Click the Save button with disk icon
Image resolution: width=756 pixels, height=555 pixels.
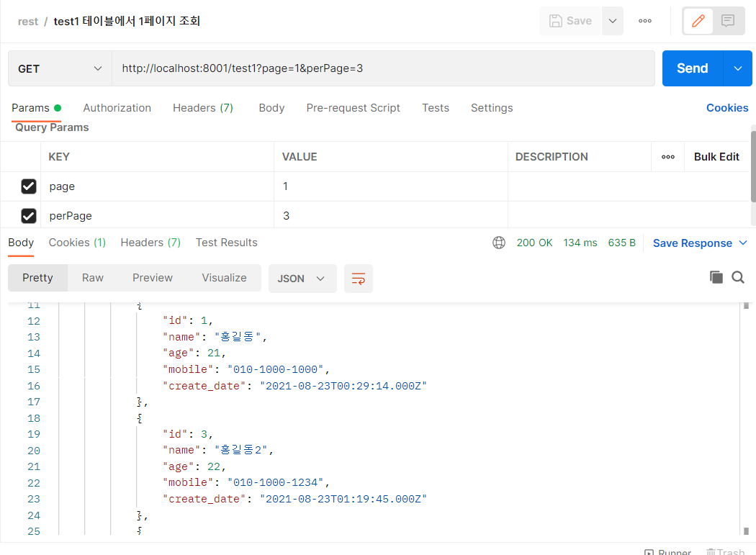570,21
